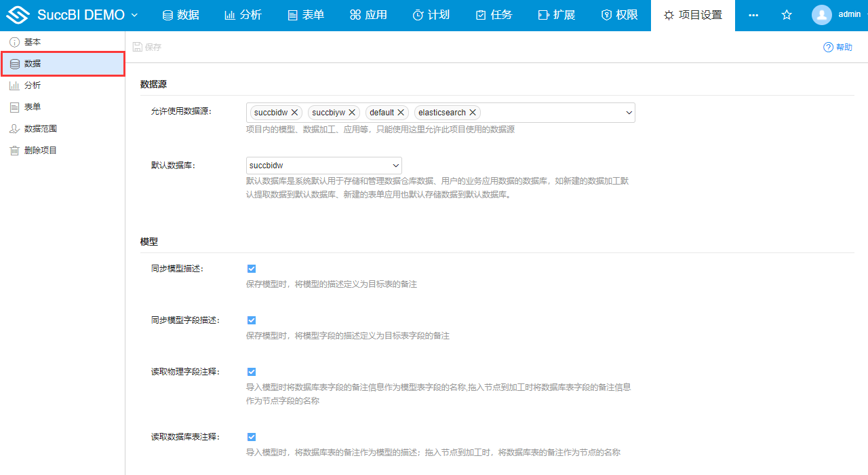Click the star favorite icon in top bar

pyautogui.click(x=786, y=14)
